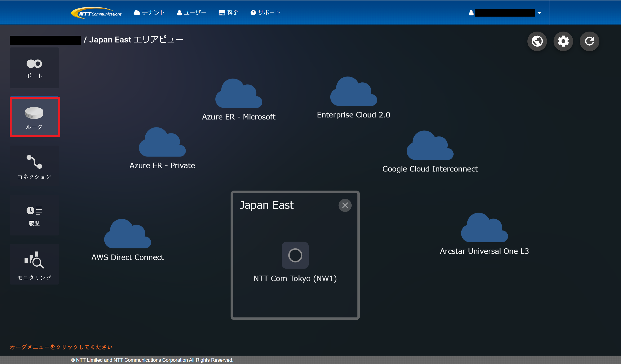Open the gear settings button
Screen dimensions: 621x364
tap(563, 41)
